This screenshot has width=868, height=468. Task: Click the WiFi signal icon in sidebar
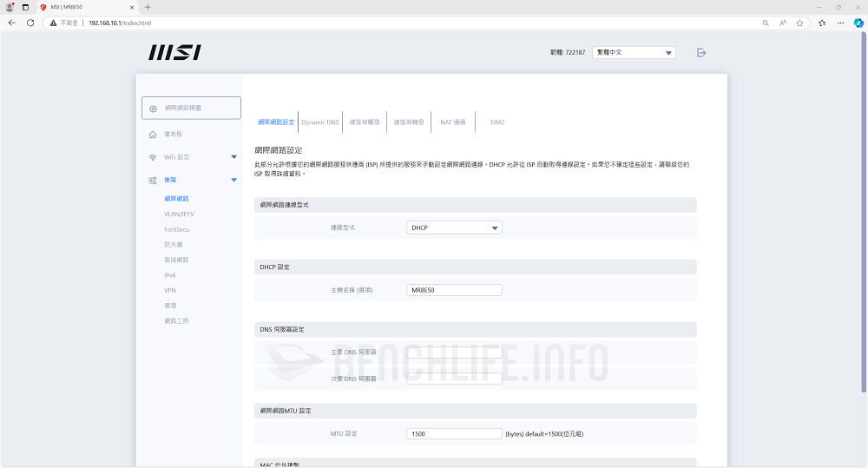[153, 158]
